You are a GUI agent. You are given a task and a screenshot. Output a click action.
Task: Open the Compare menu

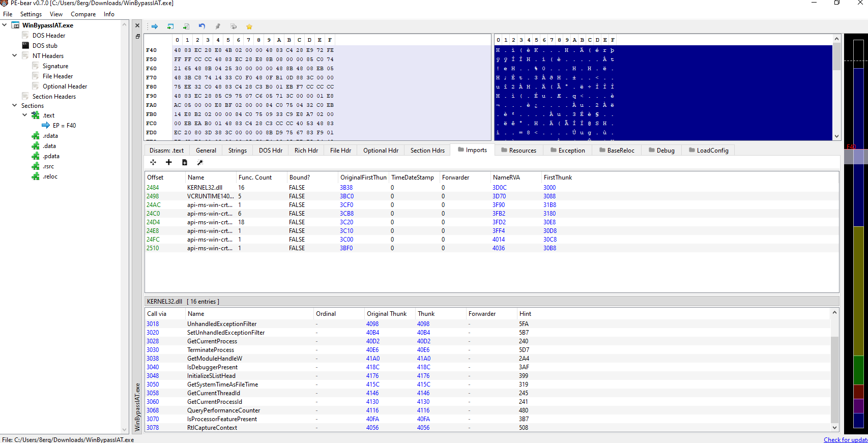click(83, 14)
